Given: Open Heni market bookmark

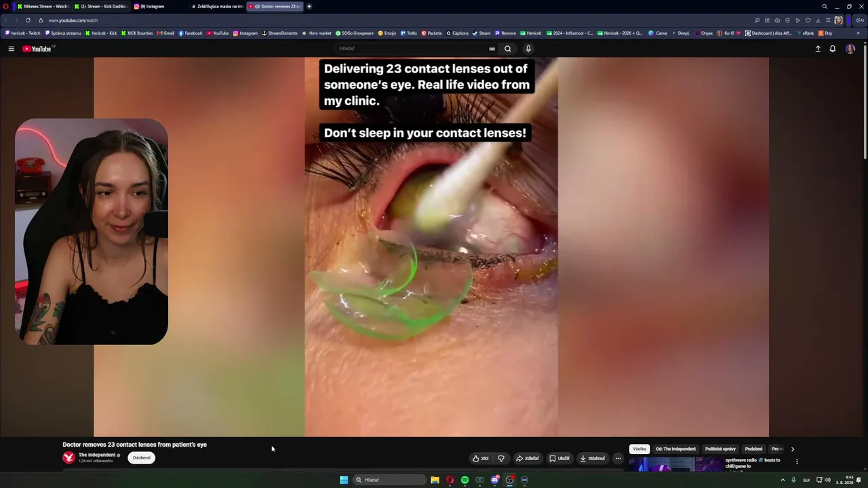Looking at the screenshot, I should coord(317,33).
